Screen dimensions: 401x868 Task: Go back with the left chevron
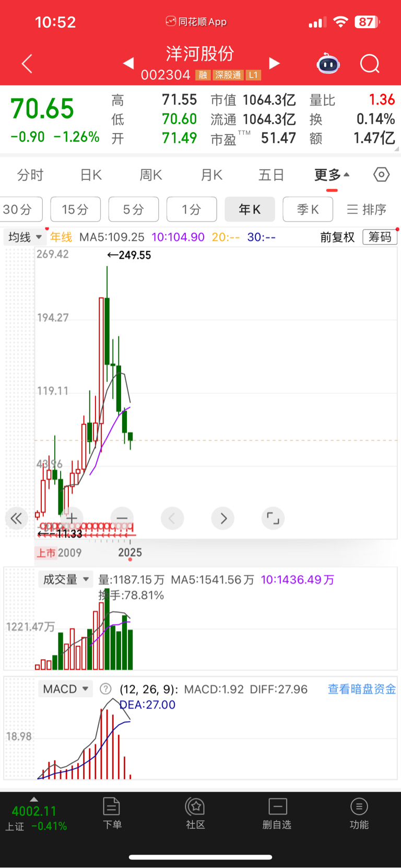[x=27, y=64]
